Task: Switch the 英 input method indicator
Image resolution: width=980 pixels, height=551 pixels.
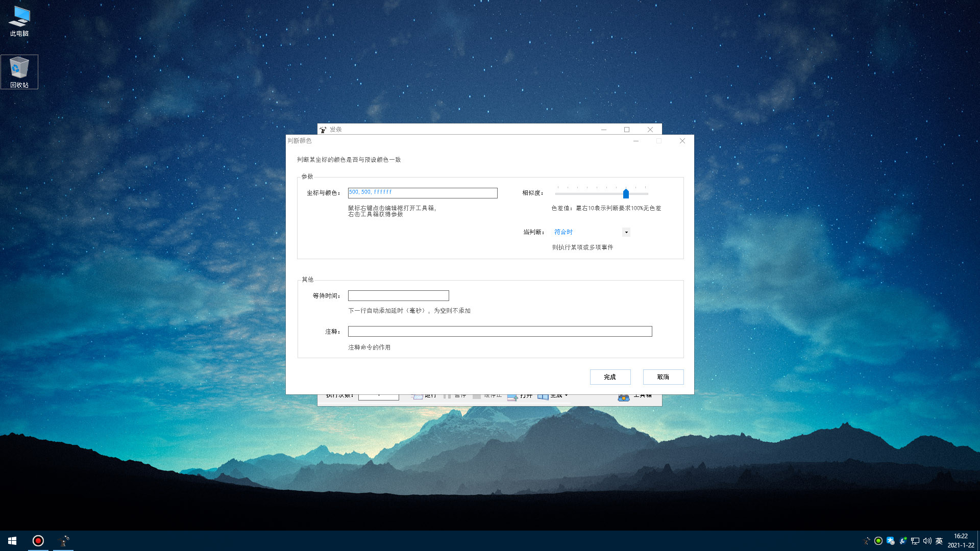Action: click(939, 541)
